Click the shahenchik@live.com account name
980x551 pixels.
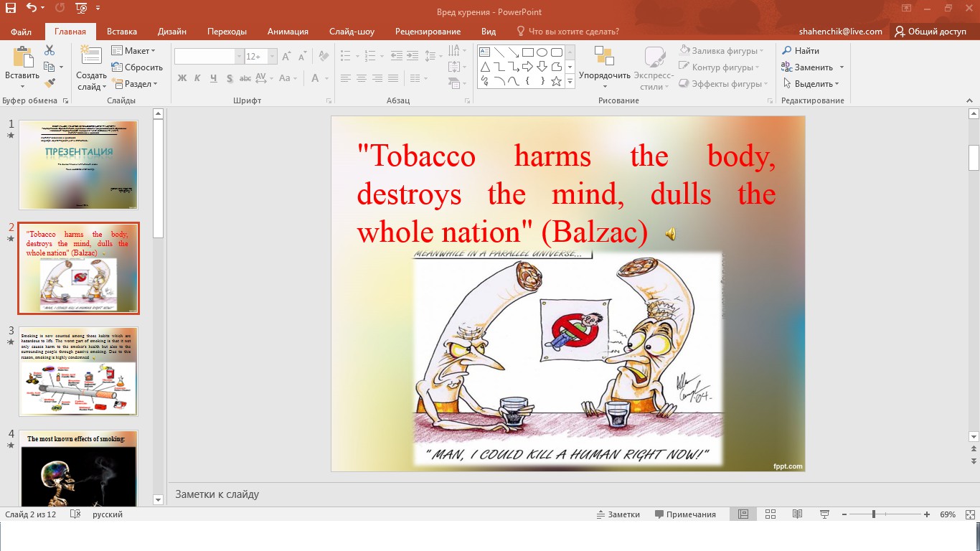tap(842, 32)
